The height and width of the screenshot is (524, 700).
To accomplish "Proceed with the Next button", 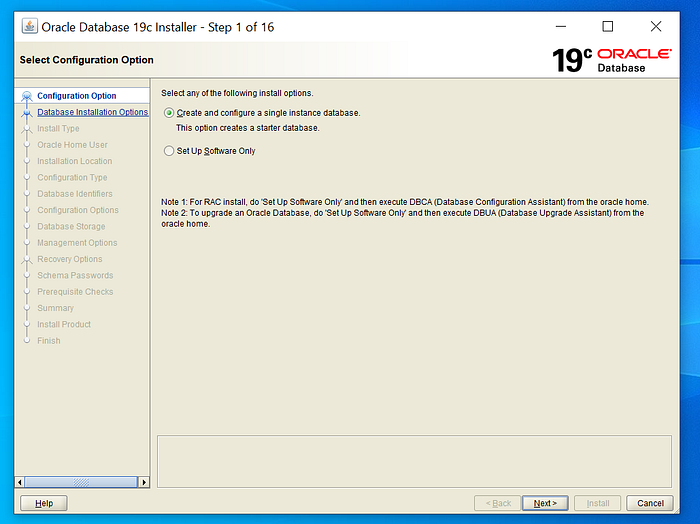I will coord(545,503).
